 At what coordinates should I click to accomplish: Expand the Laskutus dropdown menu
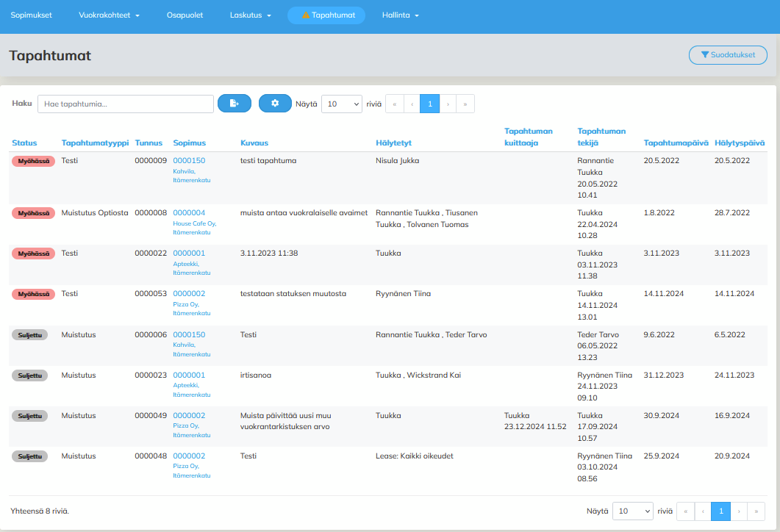coord(250,15)
